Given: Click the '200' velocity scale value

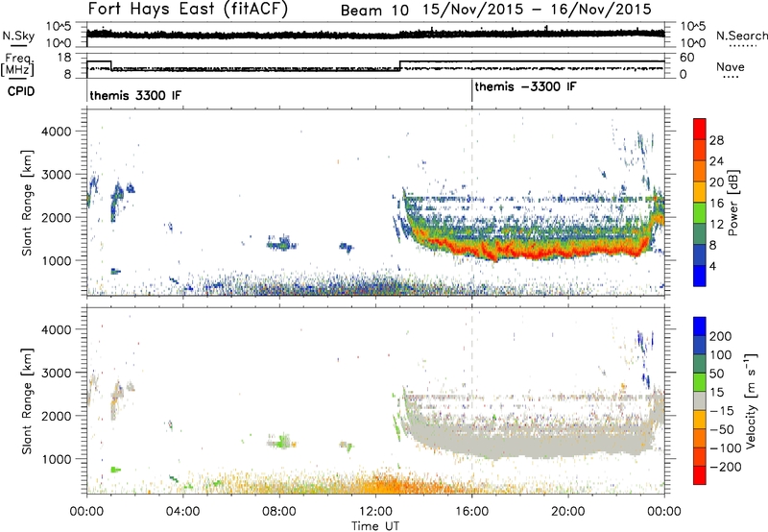Looking at the screenshot, I should click(x=721, y=336).
